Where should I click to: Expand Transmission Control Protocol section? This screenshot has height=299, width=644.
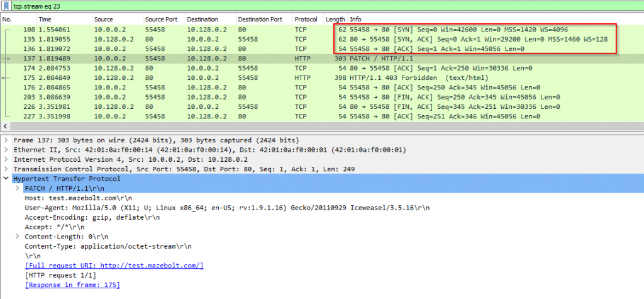pyautogui.click(x=5, y=169)
